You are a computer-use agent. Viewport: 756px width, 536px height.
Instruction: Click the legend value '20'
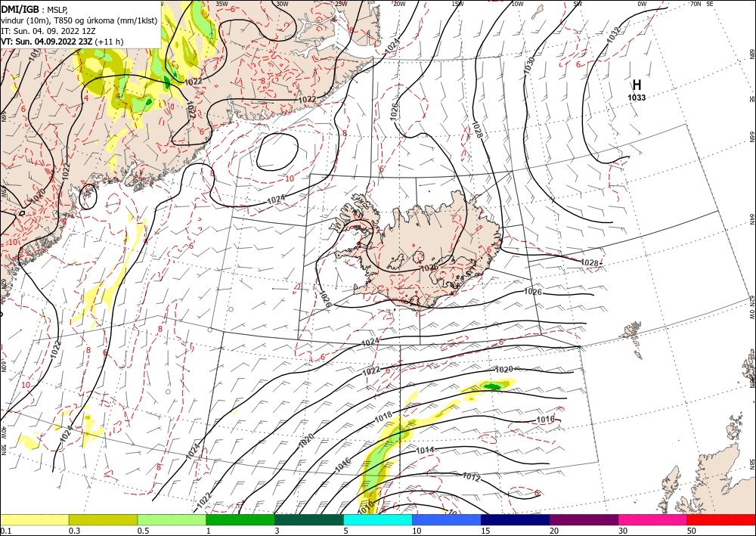point(554,531)
